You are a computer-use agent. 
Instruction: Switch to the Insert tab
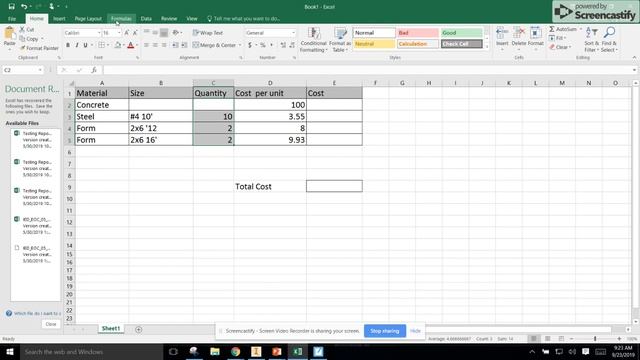[59, 19]
